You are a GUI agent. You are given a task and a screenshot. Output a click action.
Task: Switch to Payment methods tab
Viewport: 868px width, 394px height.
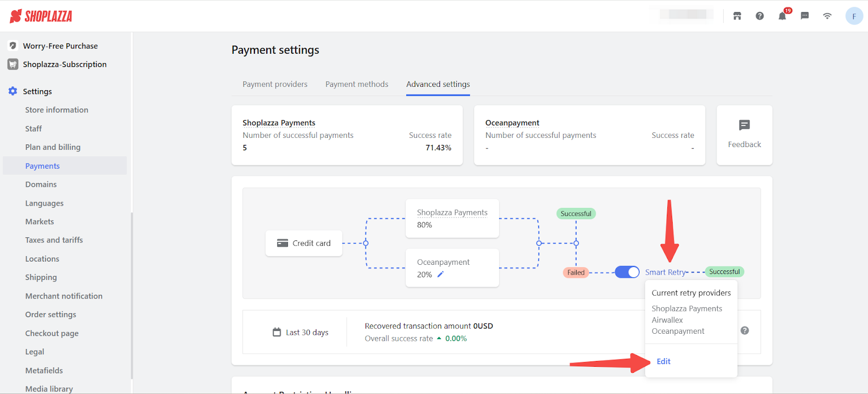pyautogui.click(x=357, y=84)
